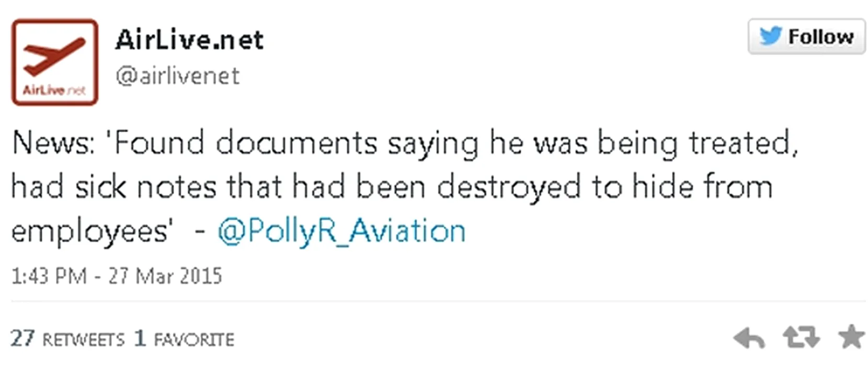Click the '27 Mar 2015' date text
This screenshot has width=868, height=366.
pyautogui.click(x=165, y=276)
